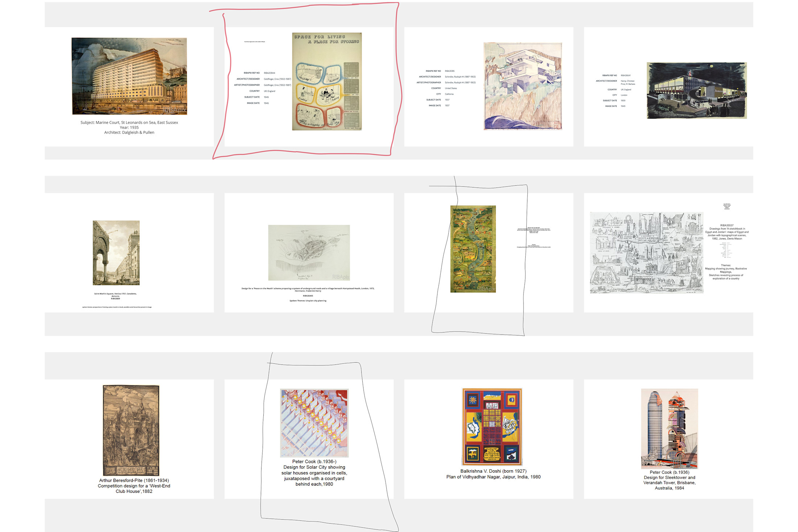The height and width of the screenshot is (532, 798).
Task: Select the night-time restaurant pavilion painting
Action: coord(696,90)
